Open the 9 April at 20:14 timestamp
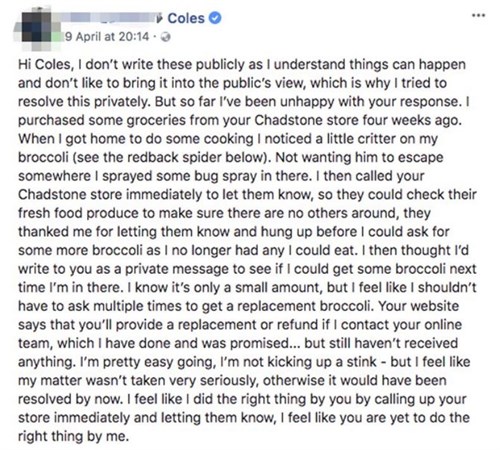 [x=107, y=36]
